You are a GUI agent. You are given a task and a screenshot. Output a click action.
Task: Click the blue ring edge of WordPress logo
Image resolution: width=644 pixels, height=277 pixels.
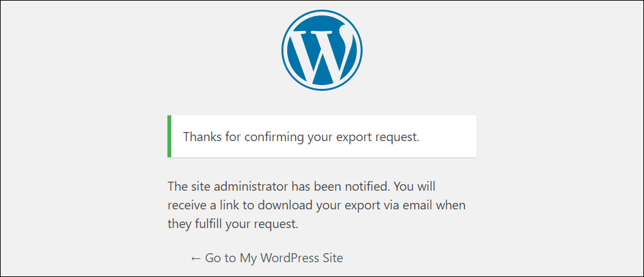click(x=322, y=12)
